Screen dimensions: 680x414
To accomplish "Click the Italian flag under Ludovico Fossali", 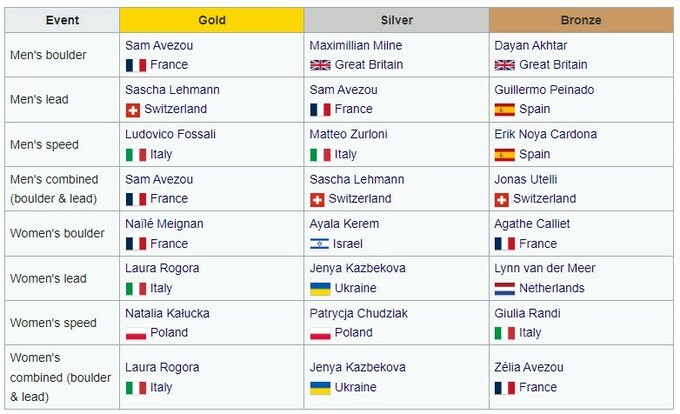I will (135, 154).
